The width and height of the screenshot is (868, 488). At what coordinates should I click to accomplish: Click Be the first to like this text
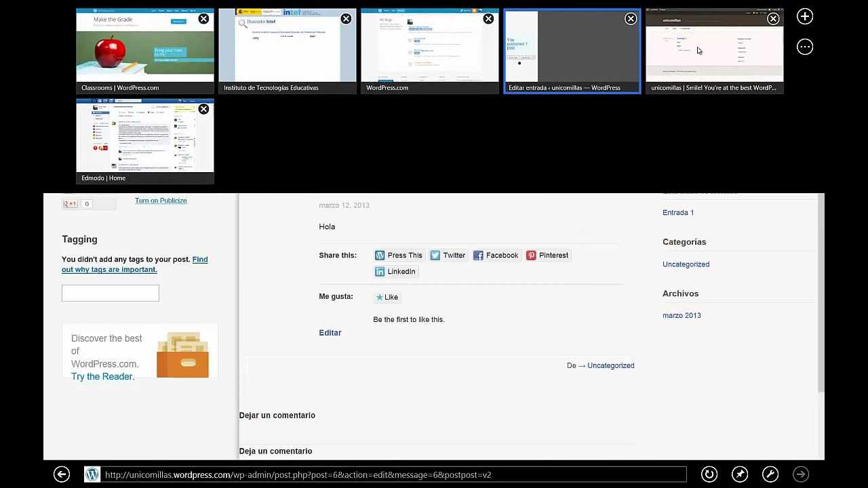point(409,319)
